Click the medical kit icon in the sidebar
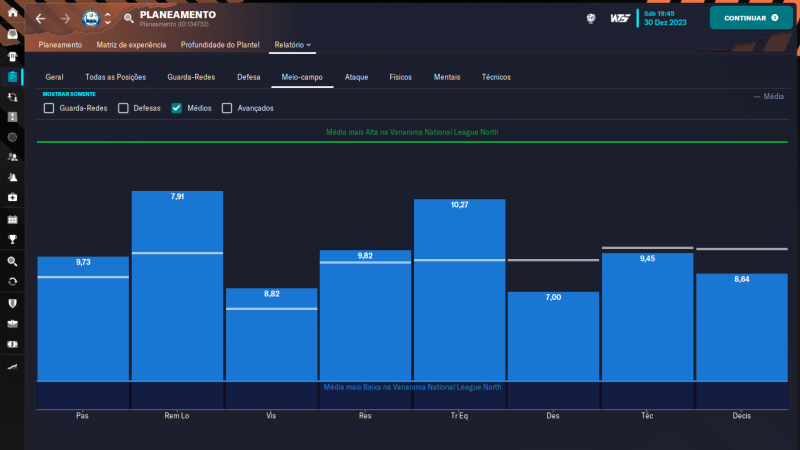 click(x=12, y=197)
